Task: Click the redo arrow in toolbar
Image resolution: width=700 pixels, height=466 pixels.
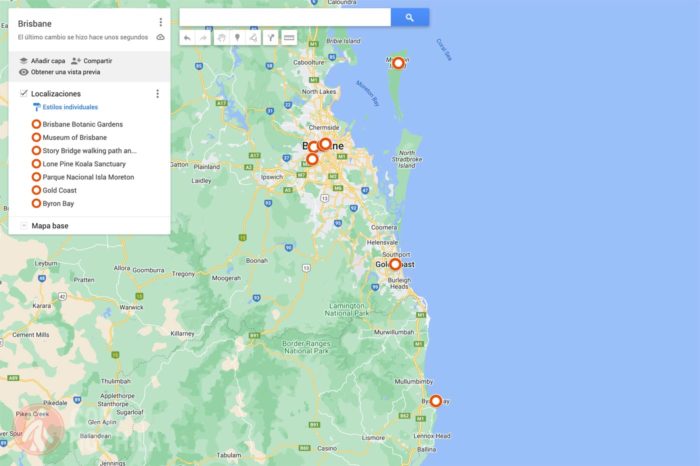Action: pyautogui.click(x=204, y=38)
